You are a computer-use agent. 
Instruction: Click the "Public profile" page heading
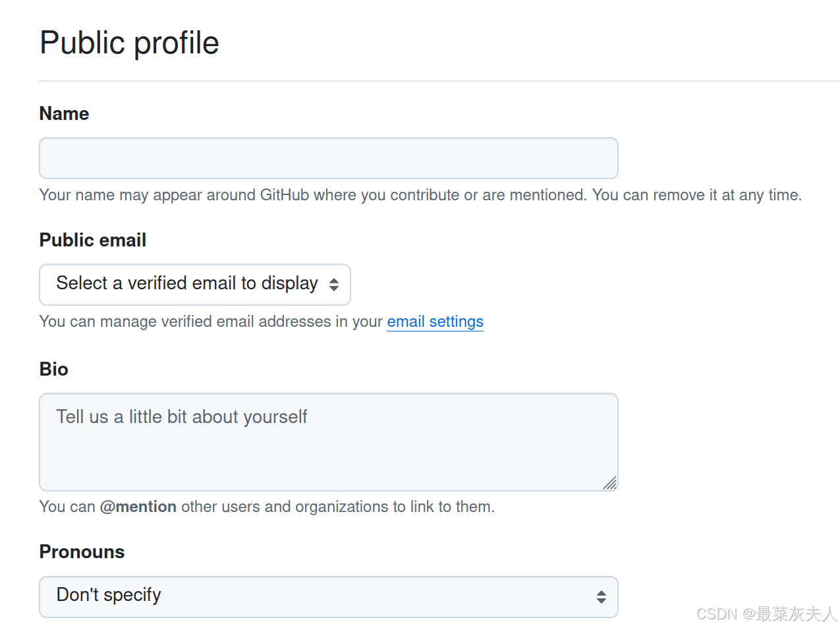129,43
